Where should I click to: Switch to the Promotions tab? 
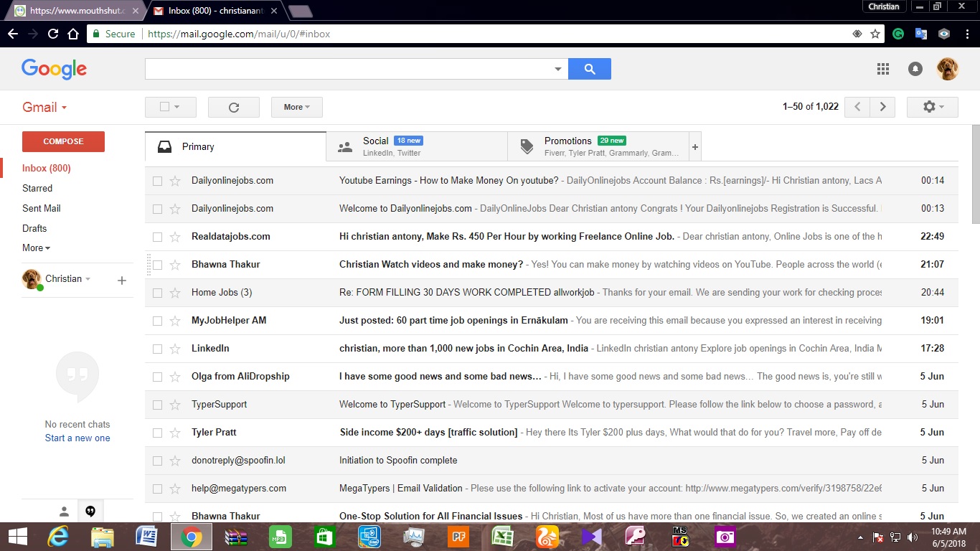tap(598, 146)
